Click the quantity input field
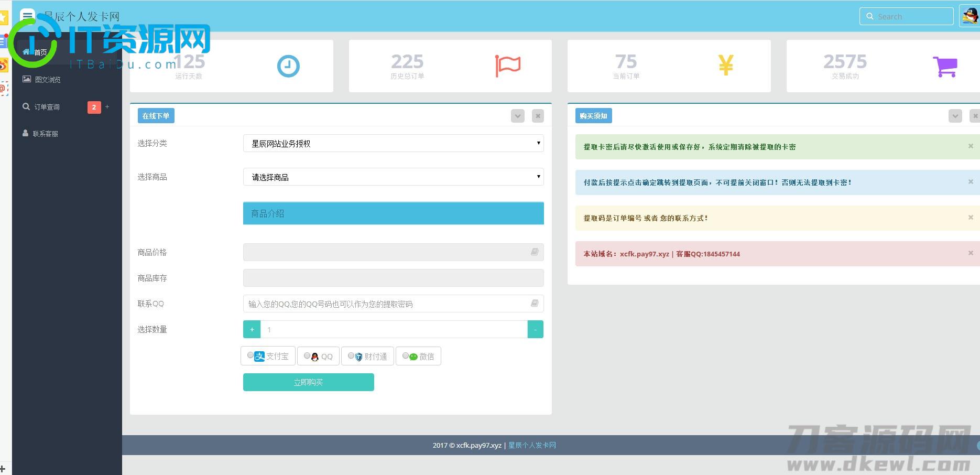This screenshot has height=475, width=980. click(x=394, y=329)
